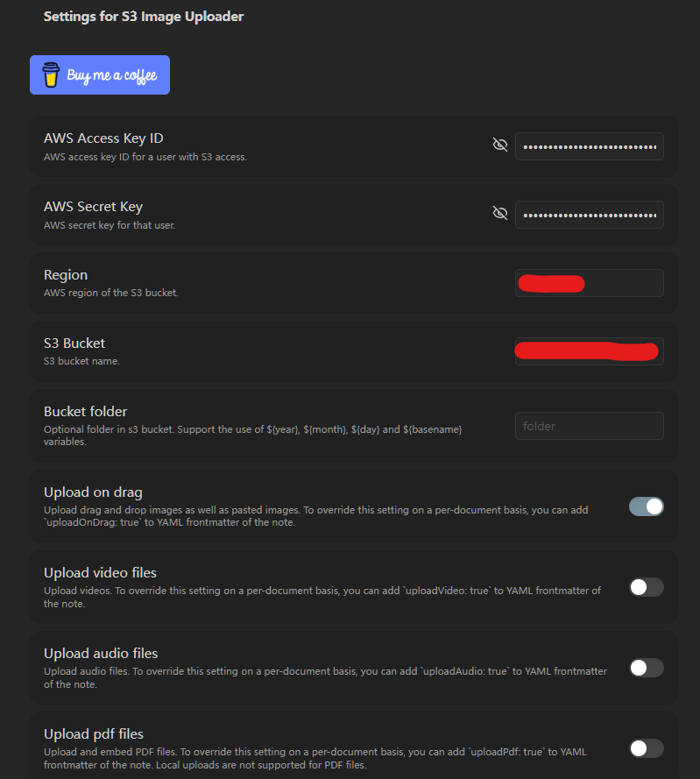Click the Buy me a coffee button
This screenshot has width=700, height=779.
[100, 75]
